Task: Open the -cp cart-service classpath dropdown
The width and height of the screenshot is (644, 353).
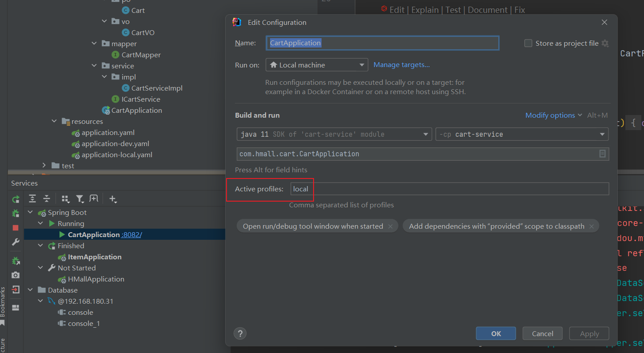Action: pyautogui.click(x=522, y=134)
